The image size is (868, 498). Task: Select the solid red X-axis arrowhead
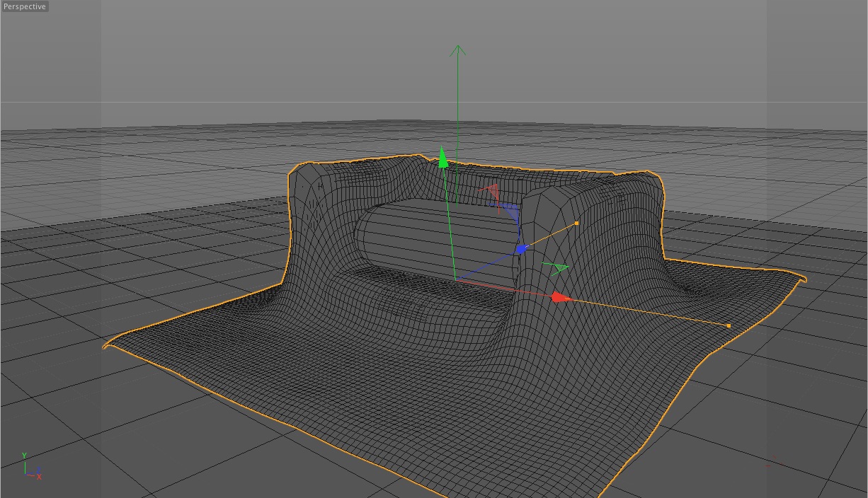point(560,298)
